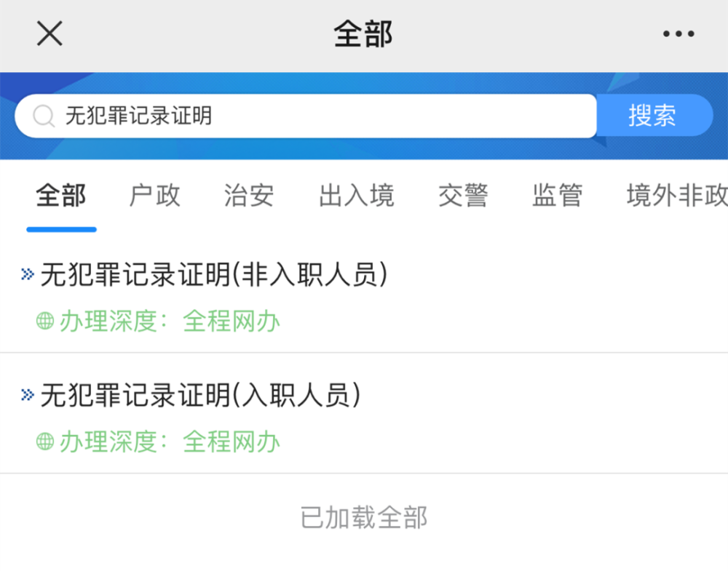
Task: Open the three-dot more options menu
Action: click(x=678, y=33)
